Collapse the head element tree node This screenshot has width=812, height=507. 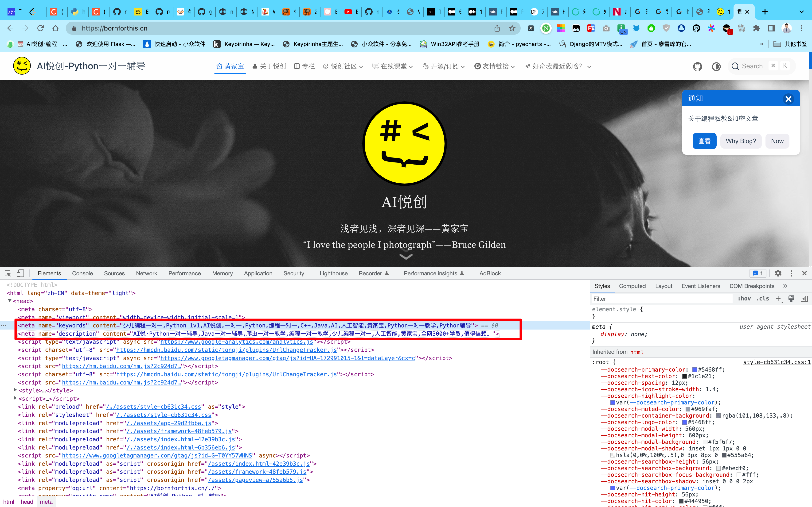tap(10, 301)
